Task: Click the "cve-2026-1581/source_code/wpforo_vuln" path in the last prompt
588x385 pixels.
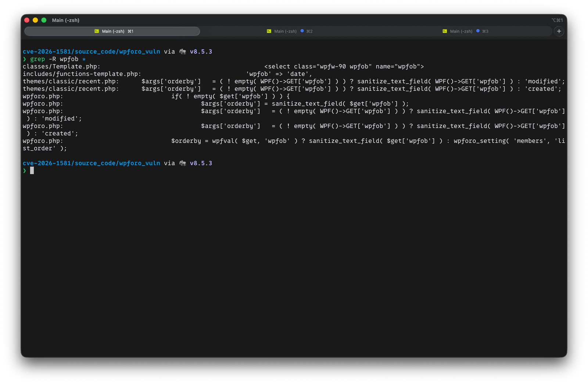Action: [92, 163]
